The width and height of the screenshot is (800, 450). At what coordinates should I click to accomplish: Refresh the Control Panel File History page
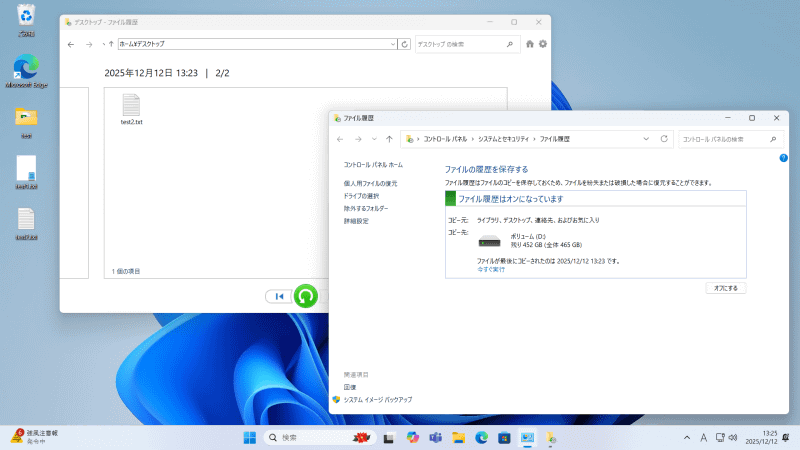664,139
